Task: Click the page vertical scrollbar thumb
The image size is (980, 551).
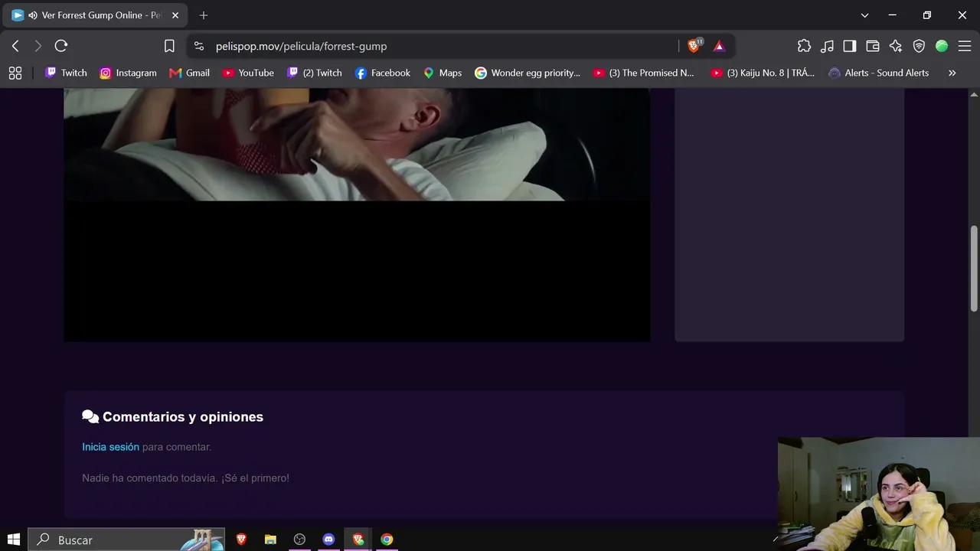Action: [x=974, y=268]
